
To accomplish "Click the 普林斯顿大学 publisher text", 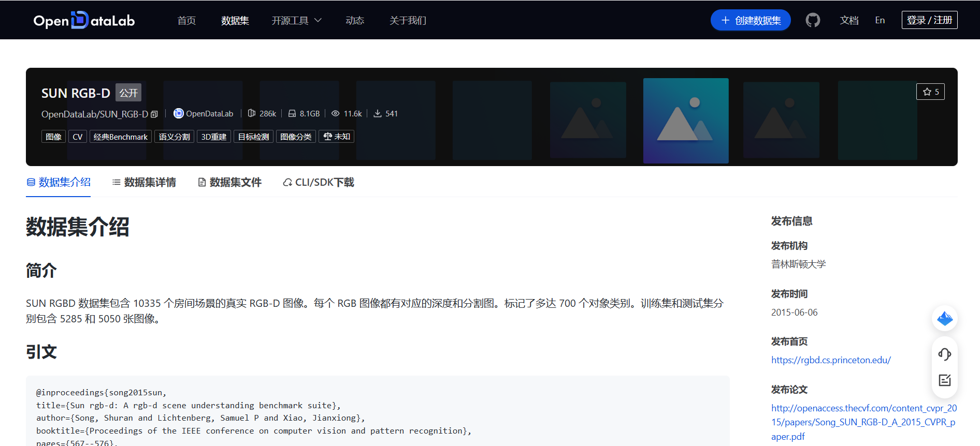I will tap(798, 264).
